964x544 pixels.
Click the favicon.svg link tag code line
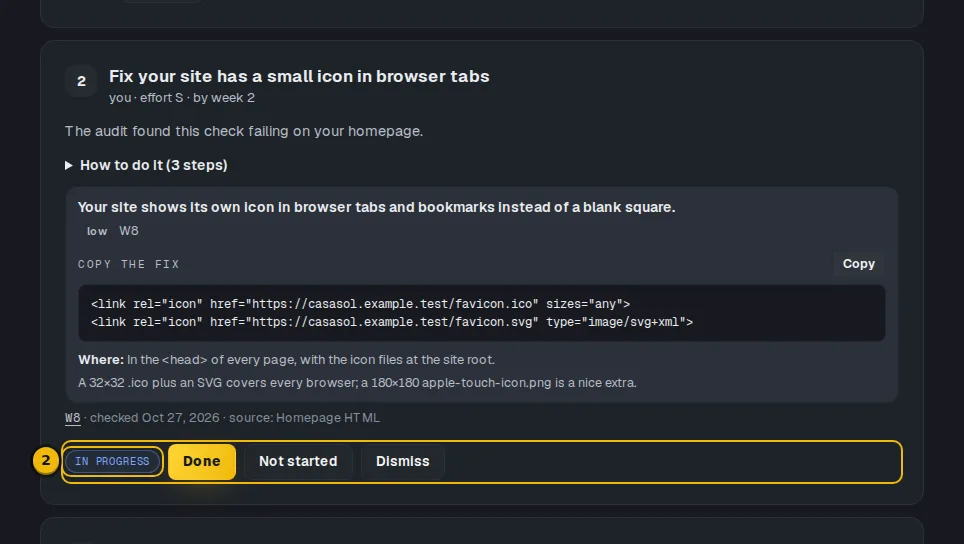tap(392, 322)
